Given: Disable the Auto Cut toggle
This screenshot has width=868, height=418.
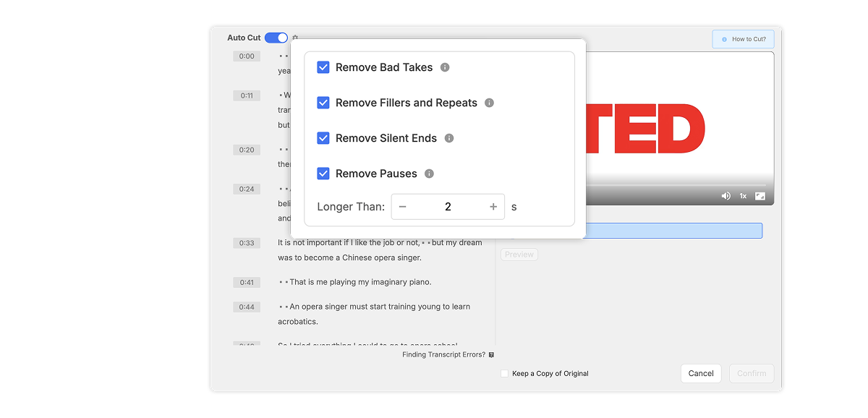Looking at the screenshot, I should 276,37.
